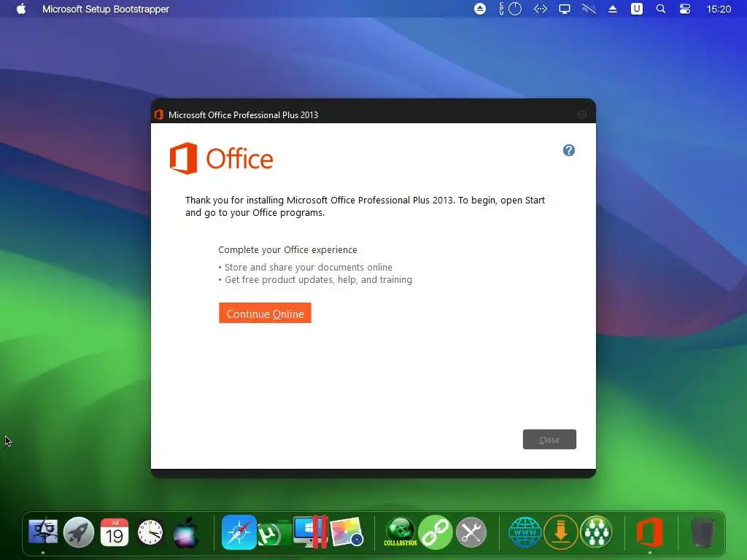Open the Preview photo icon in dock

[x=347, y=532]
